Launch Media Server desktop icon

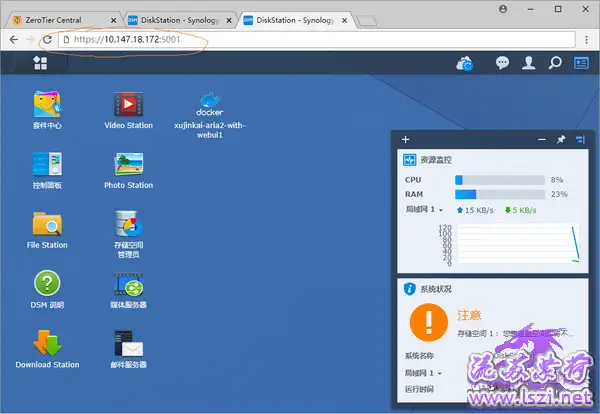point(129,290)
